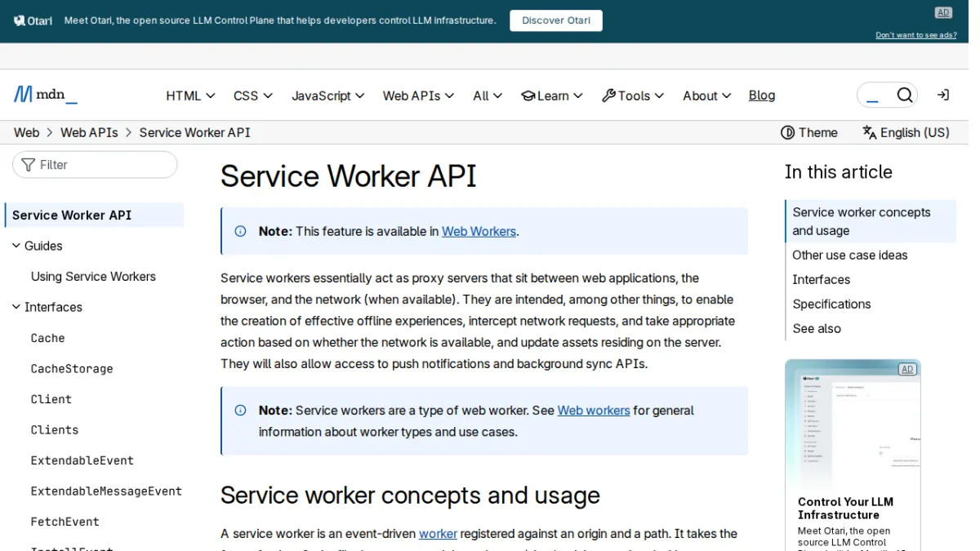This screenshot has height=551, width=980.
Task: Jump to Specifications in article contents
Action: (831, 304)
